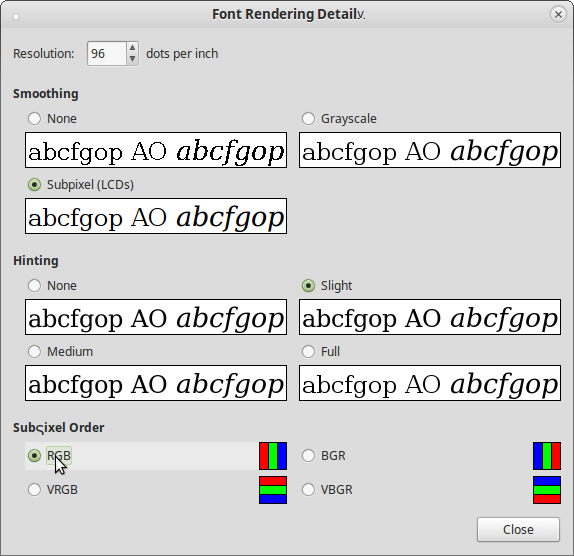Click the resolution value field showing 96
This screenshot has width=574, height=556.
(107, 53)
